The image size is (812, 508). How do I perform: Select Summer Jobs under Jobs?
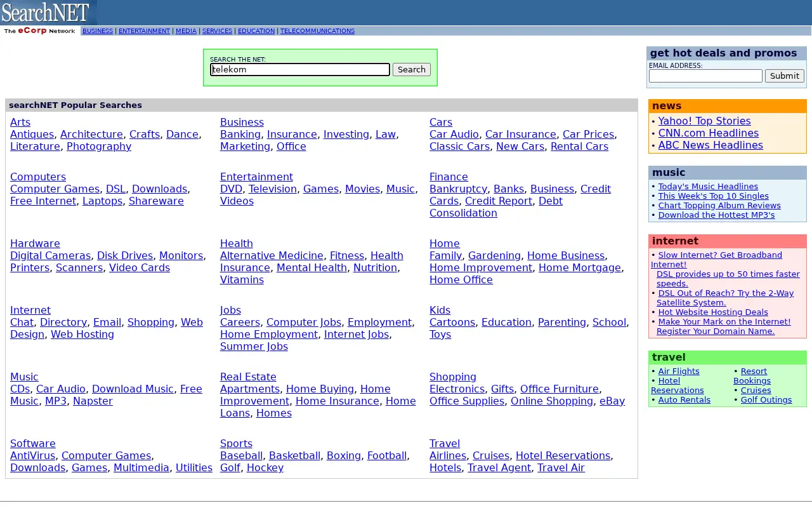pos(254,347)
